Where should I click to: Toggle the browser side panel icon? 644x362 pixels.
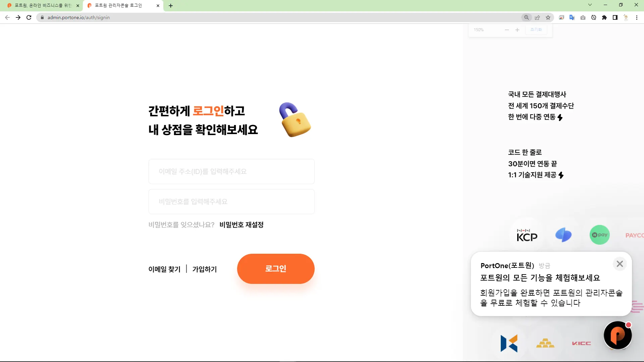(615, 17)
